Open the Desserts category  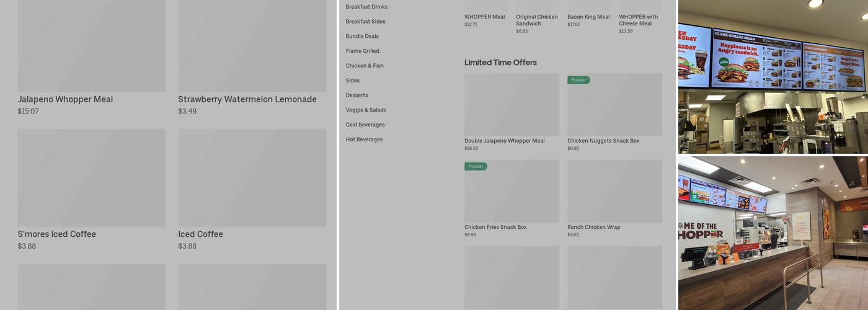coord(356,95)
